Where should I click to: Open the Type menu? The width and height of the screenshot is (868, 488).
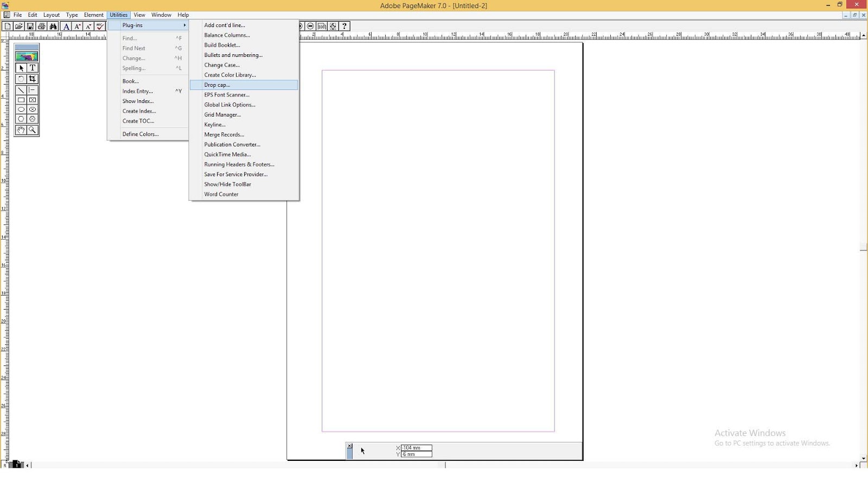pos(72,15)
